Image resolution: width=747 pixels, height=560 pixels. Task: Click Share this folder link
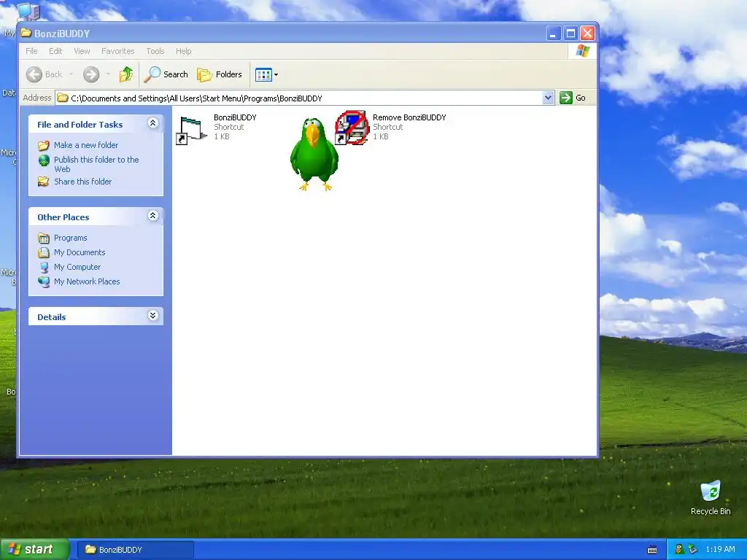pyautogui.click(x=82, y=182)
